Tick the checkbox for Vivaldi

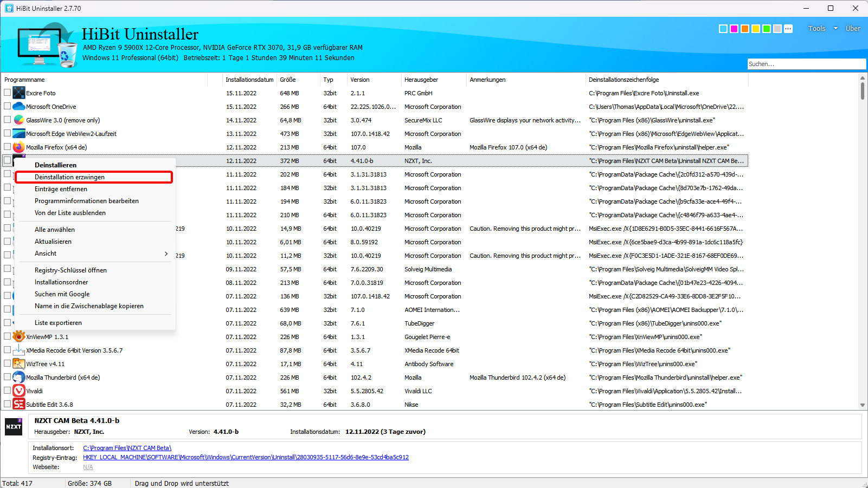8,391
